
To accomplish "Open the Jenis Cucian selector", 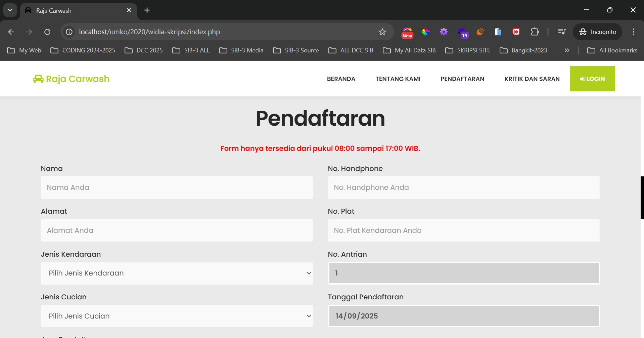I will tap(177, 316).
